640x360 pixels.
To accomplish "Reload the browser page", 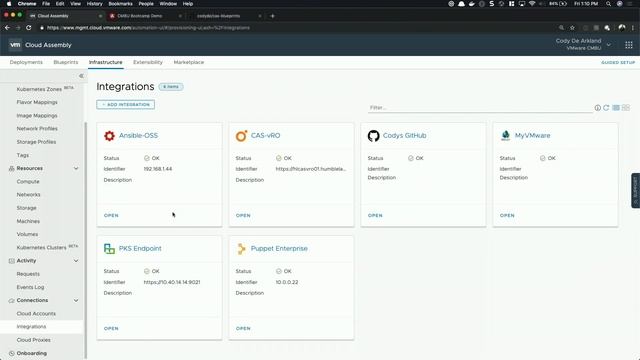I will [29, 28].
